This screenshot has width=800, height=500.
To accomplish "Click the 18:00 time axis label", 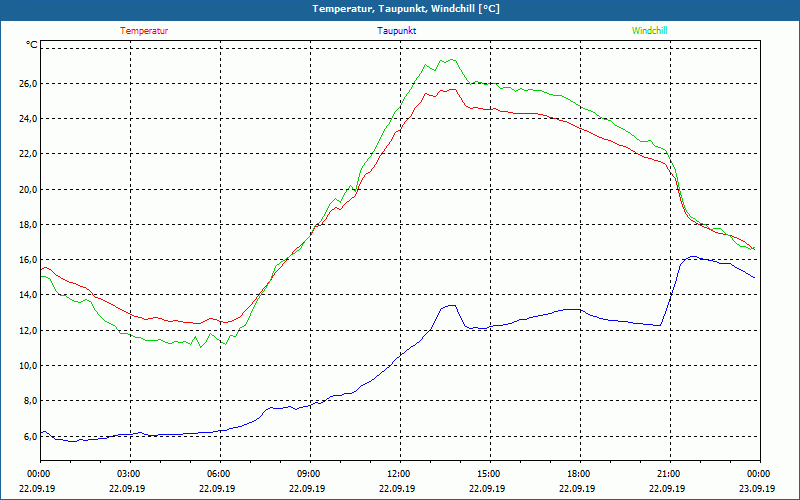I will pos(580,474).
